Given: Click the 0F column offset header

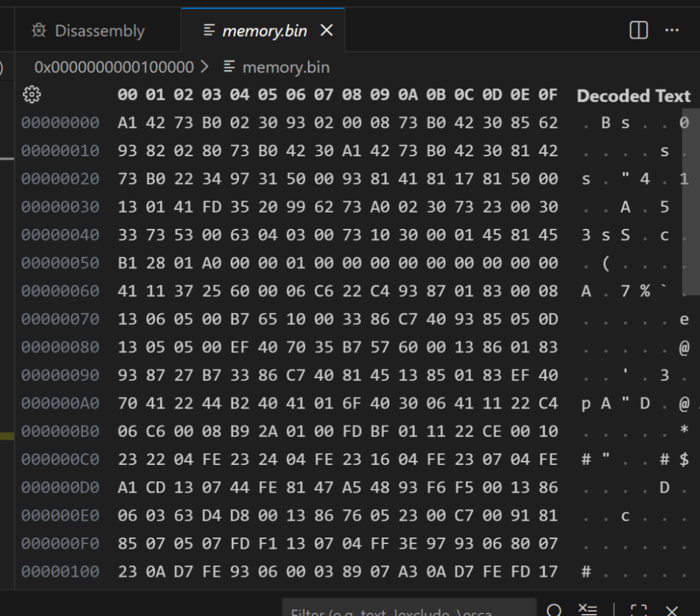Looking at the screenshot, I should tap(548, 95).
